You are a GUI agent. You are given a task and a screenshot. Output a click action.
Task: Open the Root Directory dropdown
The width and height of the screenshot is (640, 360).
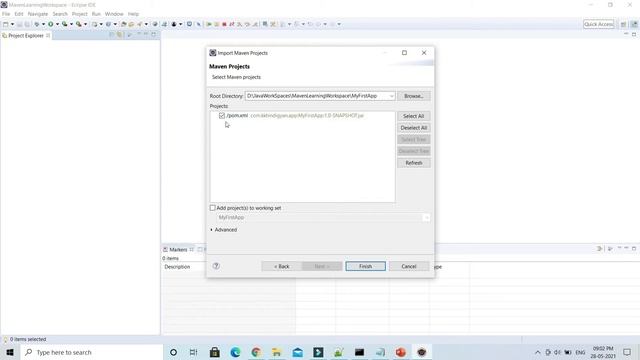click(391, 96)
